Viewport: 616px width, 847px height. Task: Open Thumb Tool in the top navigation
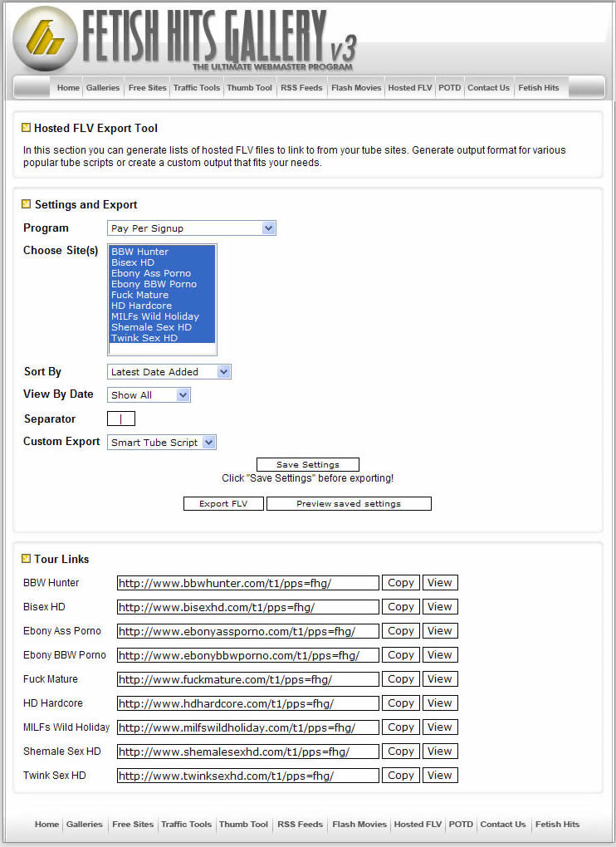tap(249, 87)
